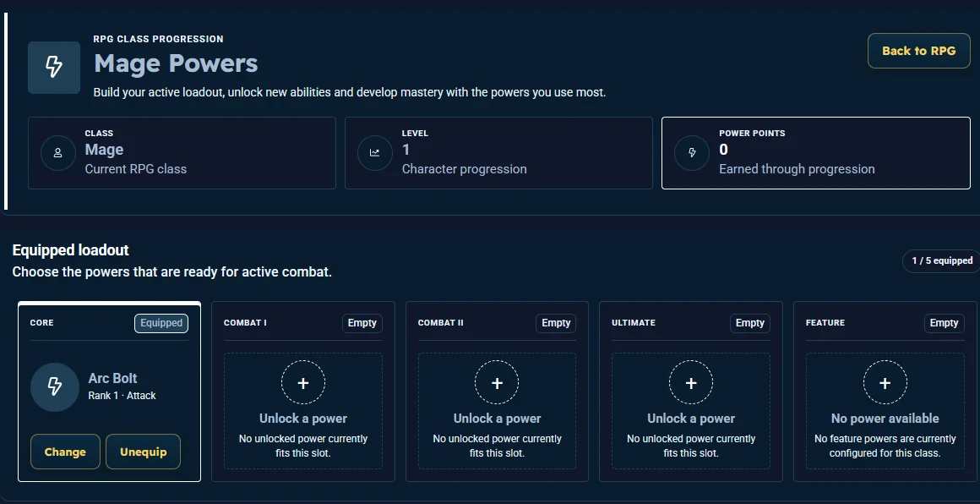Click the Character progression text
Screen dimensions: 980x504
pos(465,169)
